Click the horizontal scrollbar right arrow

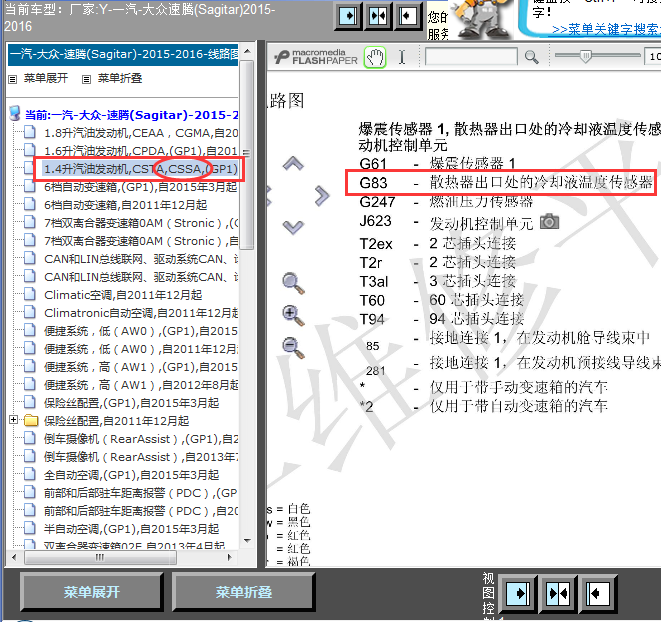[x=230, y=557]
